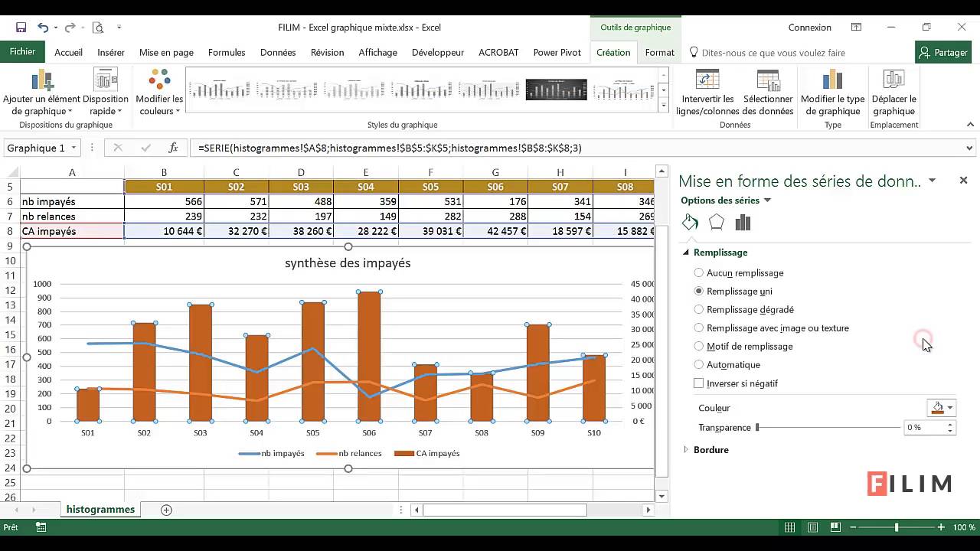Collapse the Remplissage section
The image size is (980, 551).
(686, 253)
